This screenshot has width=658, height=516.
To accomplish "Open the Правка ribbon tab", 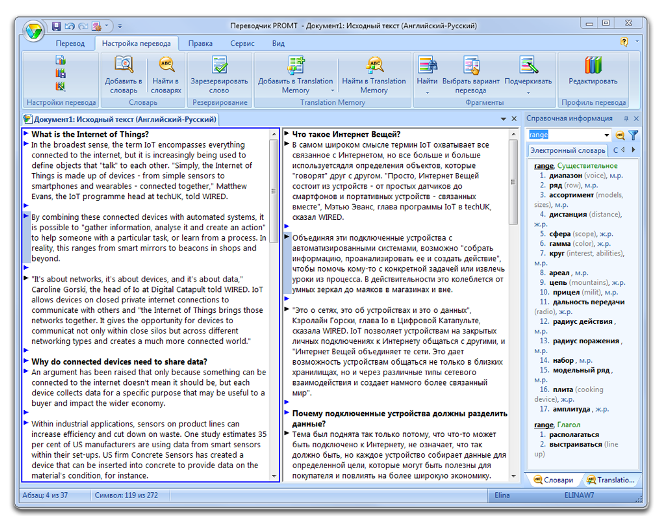I will [200, 43].
